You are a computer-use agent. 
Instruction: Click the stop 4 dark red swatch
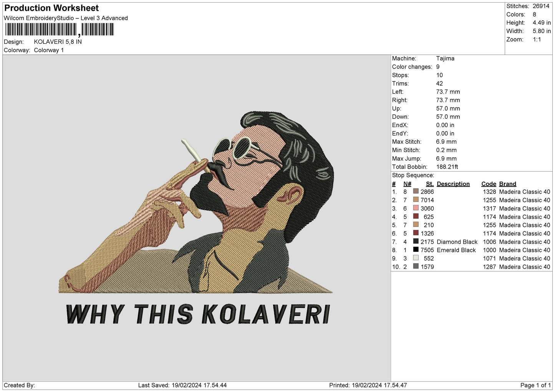click(x=416, y=217)
